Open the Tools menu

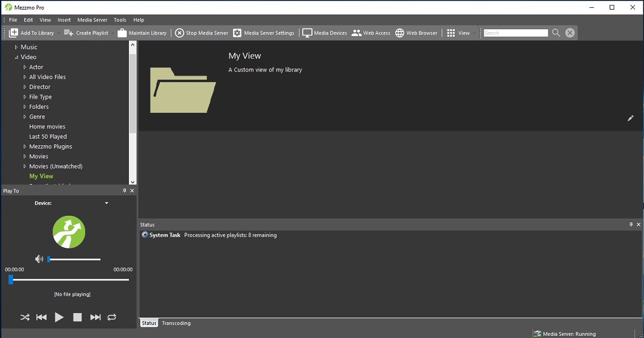(120, 20)
